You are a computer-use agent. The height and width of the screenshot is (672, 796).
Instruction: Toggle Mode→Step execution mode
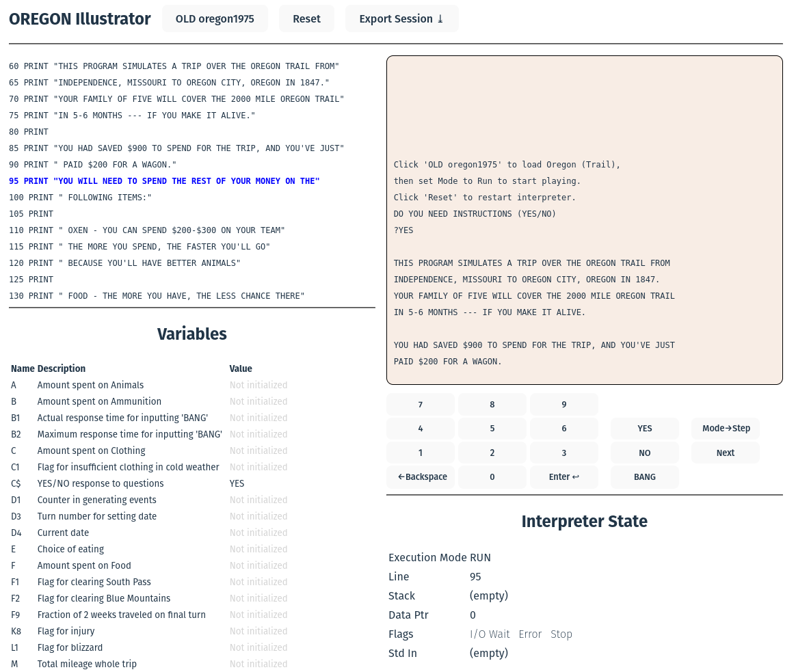pos(726,428)
